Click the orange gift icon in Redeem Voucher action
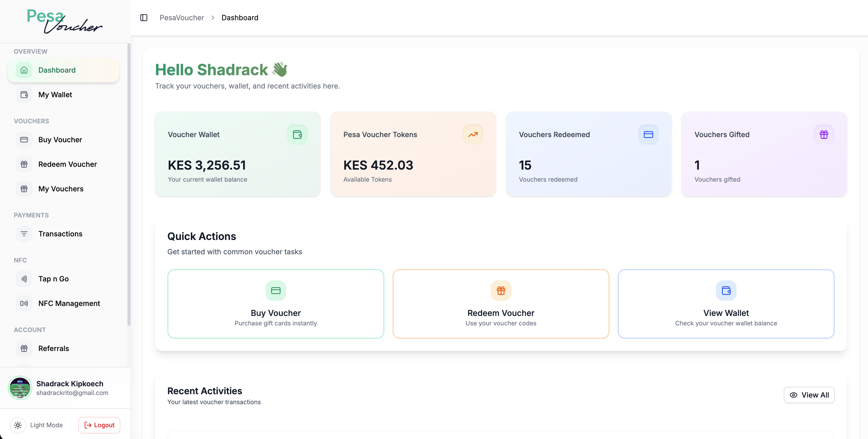Screen dimensions: 868x439 (501, 290)
